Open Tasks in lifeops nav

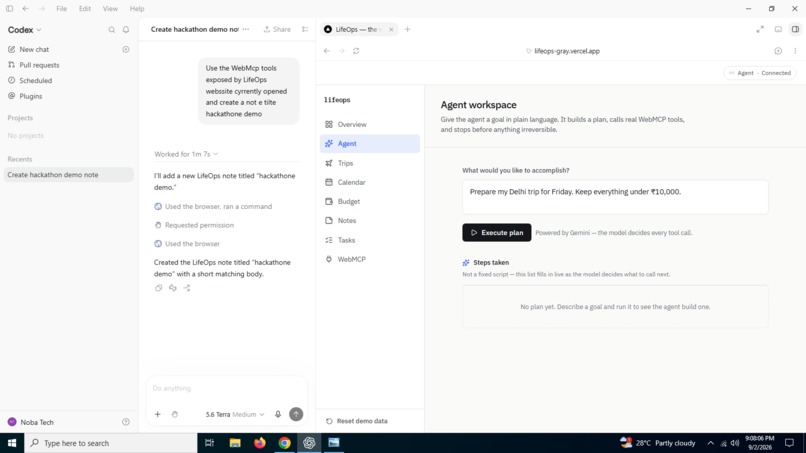370,240
